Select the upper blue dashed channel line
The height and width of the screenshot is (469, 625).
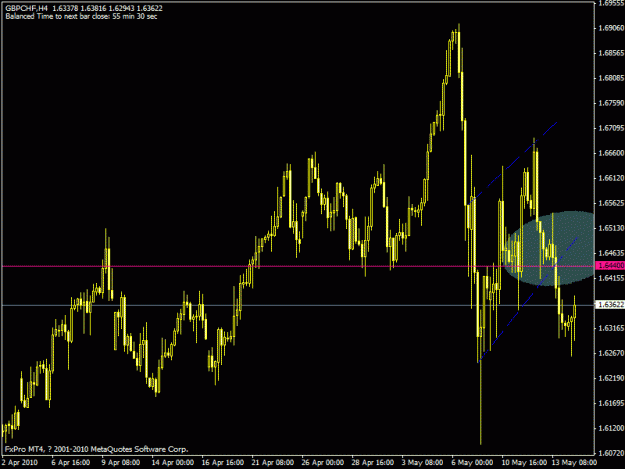pos(513,163)
